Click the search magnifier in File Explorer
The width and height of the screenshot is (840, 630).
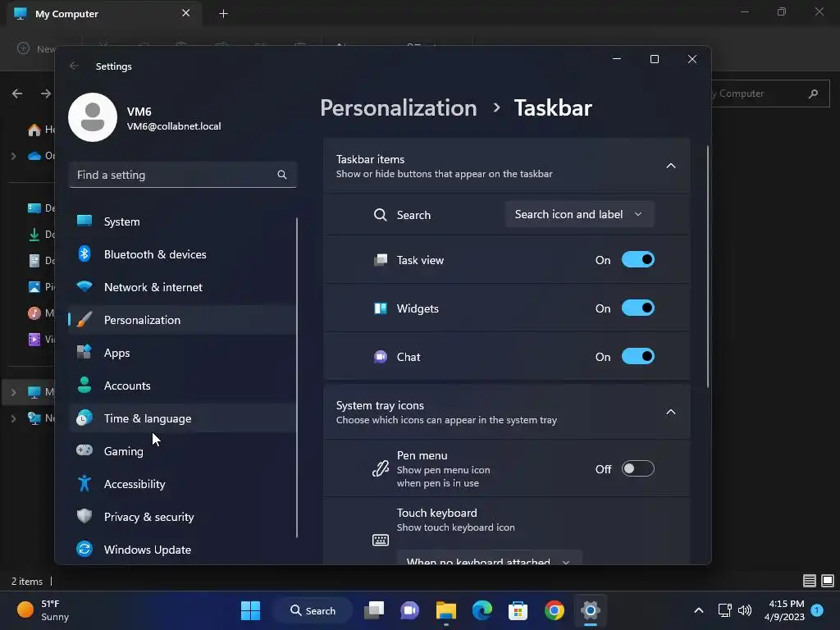813,94
